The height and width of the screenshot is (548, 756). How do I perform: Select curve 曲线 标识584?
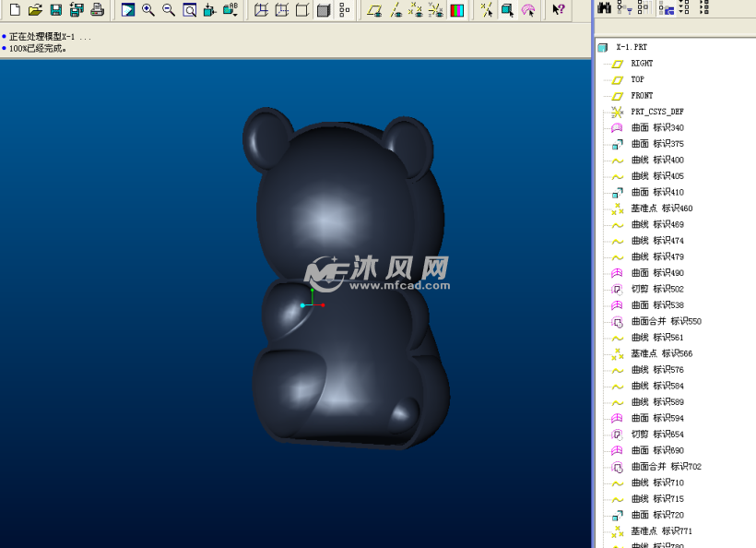coord(657,386)
